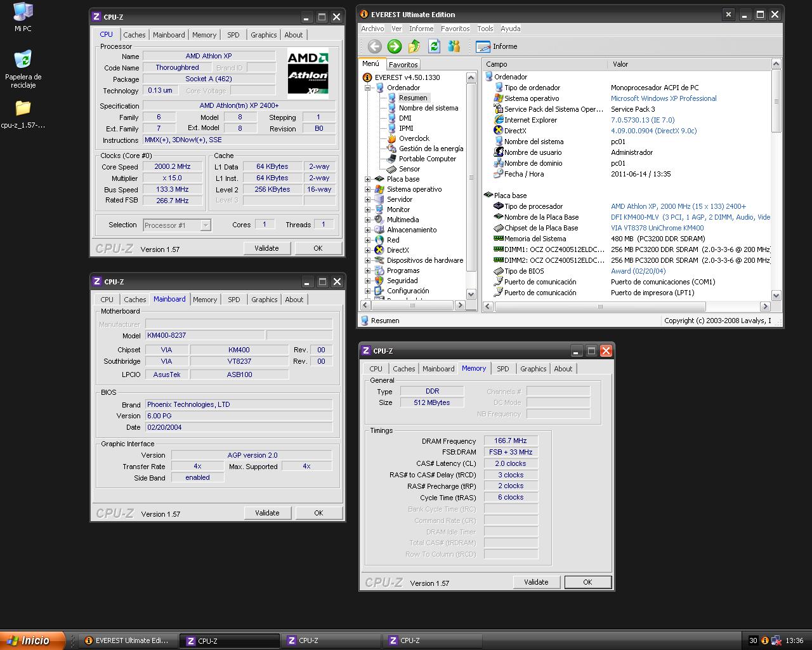Open Mi PC desktop icon
Viewport: 812px width, 650px height.
23,17
